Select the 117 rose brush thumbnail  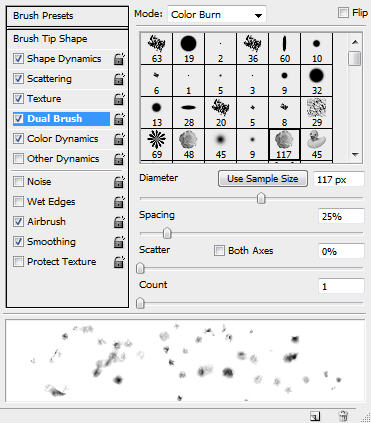(285, 145)
